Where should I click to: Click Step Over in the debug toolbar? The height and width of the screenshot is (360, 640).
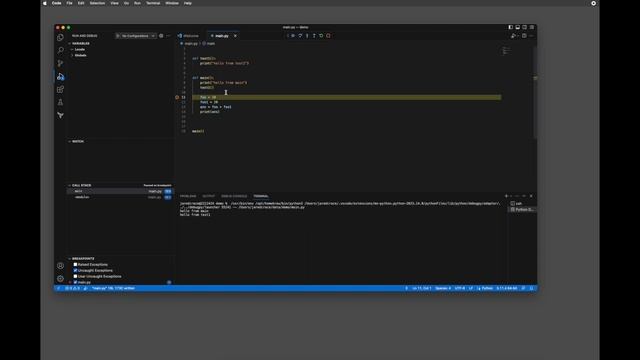tap(300, 36)
